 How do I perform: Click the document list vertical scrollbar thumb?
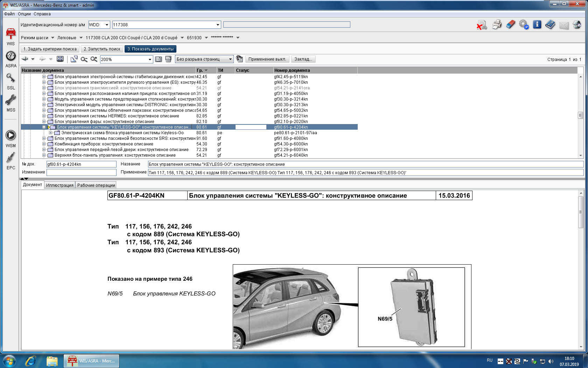coord(580,115)
